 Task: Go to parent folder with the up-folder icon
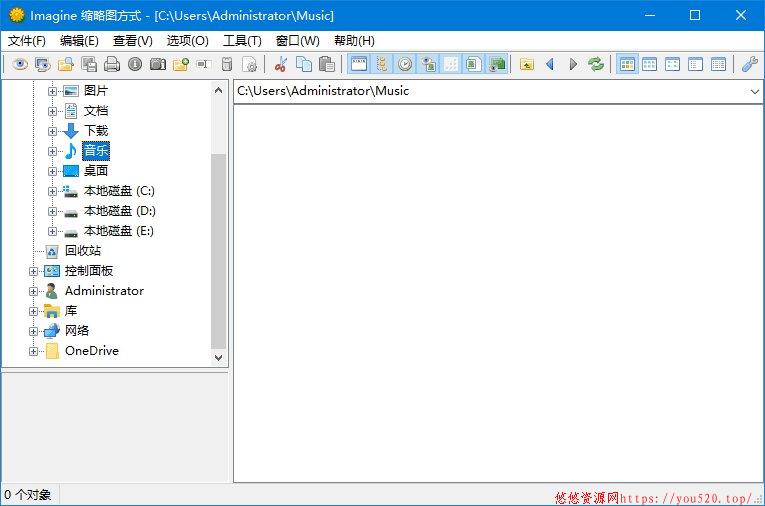526,64
